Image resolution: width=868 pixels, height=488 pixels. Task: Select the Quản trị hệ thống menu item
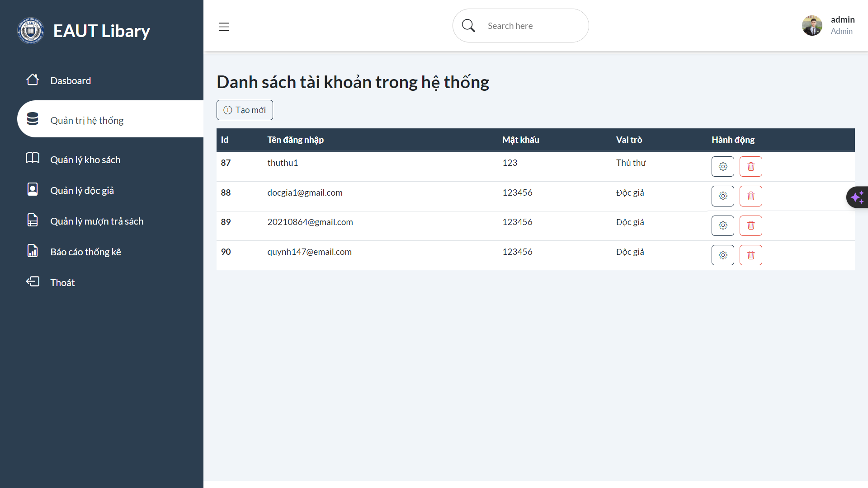point(87,120)
